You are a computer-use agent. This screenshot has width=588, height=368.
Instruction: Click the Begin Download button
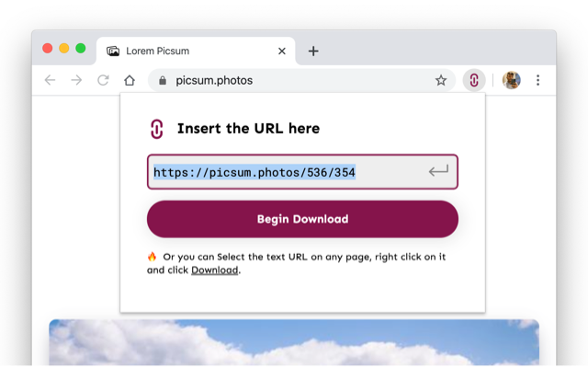click(x=302, y=219)
